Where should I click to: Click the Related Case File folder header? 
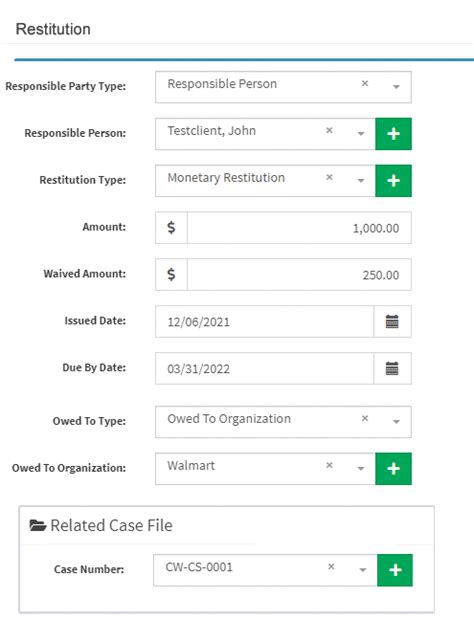tap(101, 525)
